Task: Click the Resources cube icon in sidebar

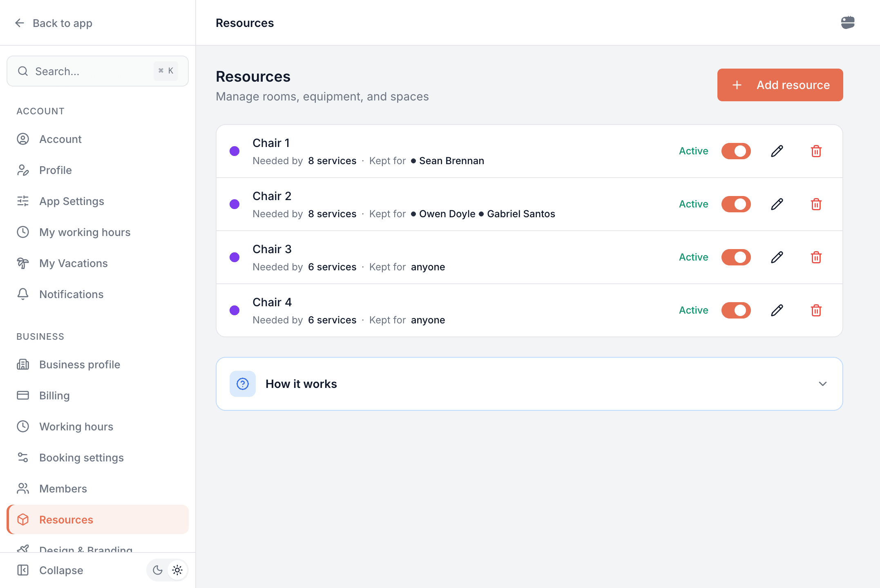Action: coord(23,519)
